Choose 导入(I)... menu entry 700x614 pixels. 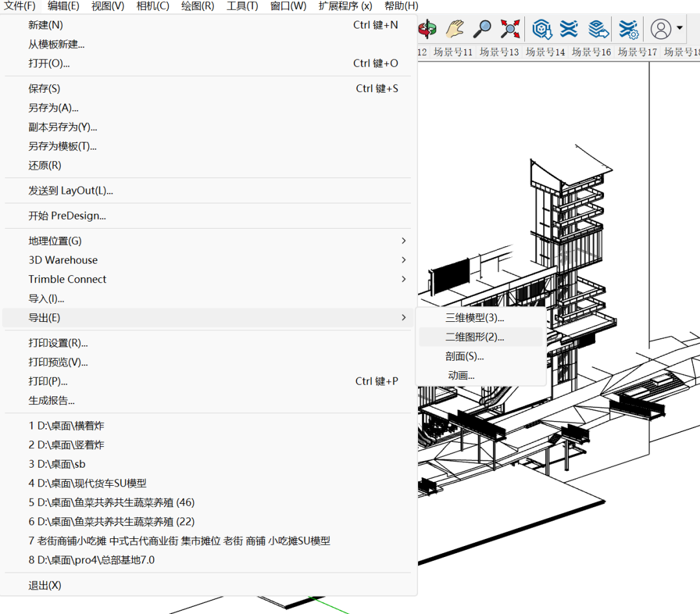(x=207, y=299)
